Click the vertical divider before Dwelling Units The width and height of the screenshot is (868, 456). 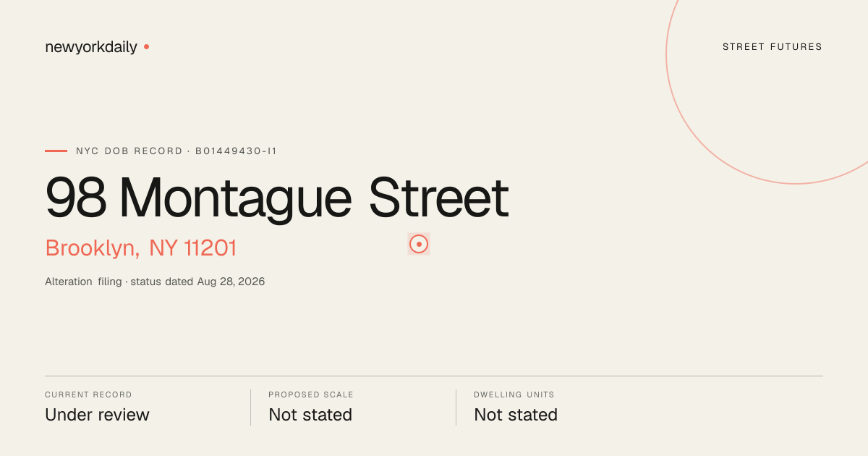click(456, 408)
